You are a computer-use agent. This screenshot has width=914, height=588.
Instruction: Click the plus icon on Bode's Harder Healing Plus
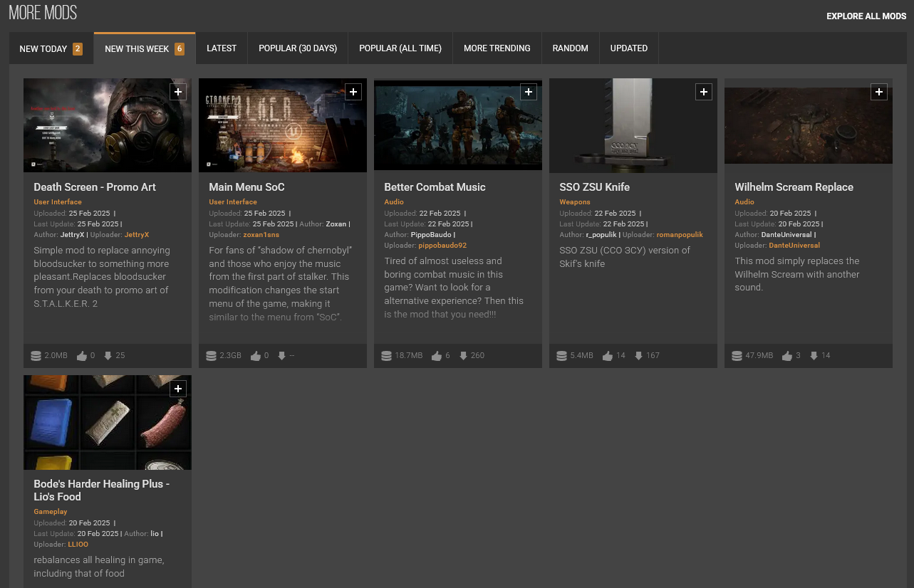pos(178,389)
